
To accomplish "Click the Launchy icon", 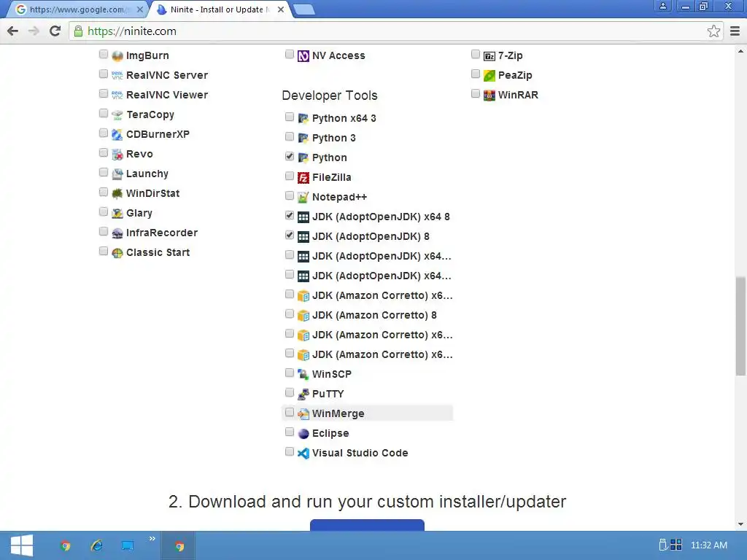I will coord(117,174).
